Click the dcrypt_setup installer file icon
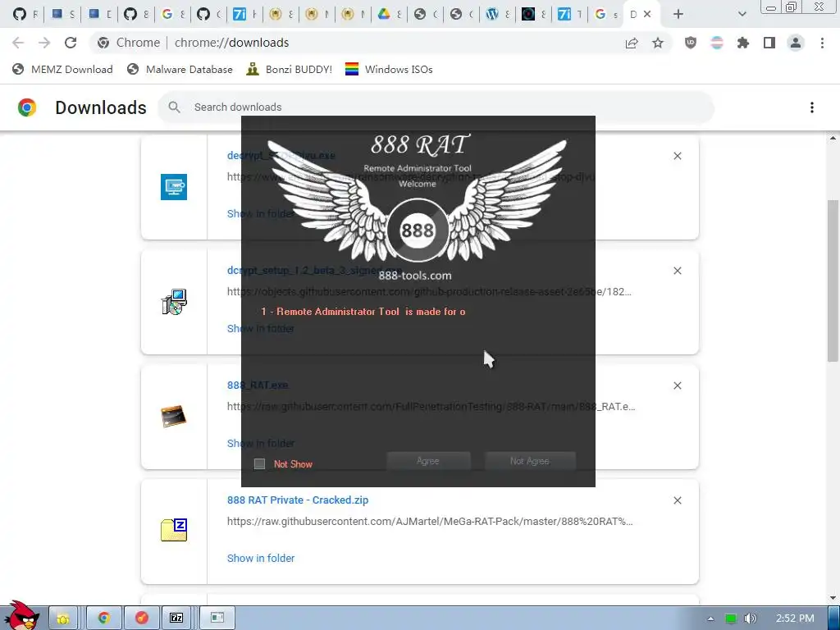 pos(174,302)
